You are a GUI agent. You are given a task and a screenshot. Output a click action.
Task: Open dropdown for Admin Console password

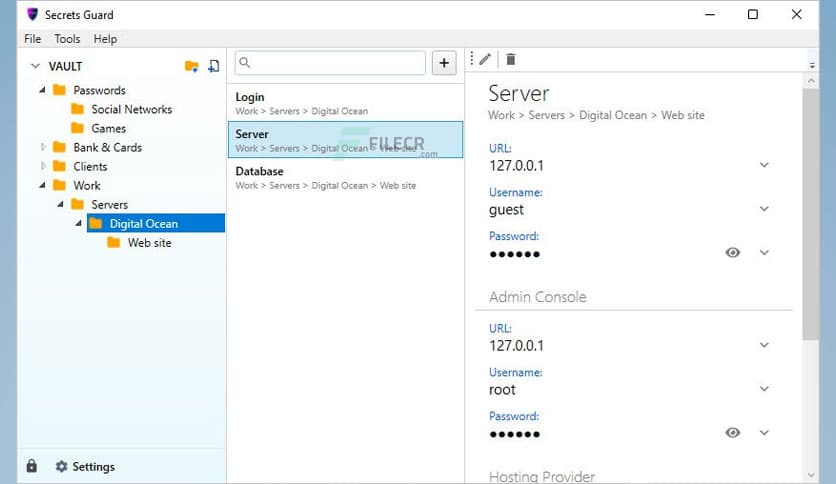(764, 433)
